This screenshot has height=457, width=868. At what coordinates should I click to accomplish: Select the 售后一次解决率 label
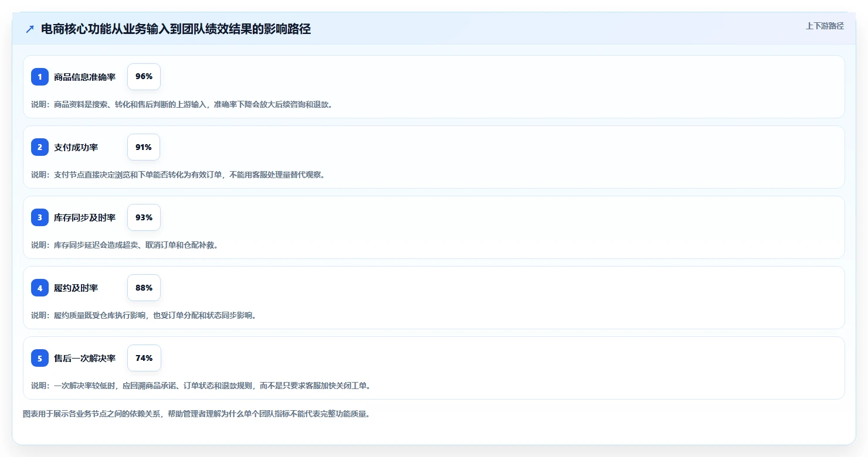click(85, 358)
